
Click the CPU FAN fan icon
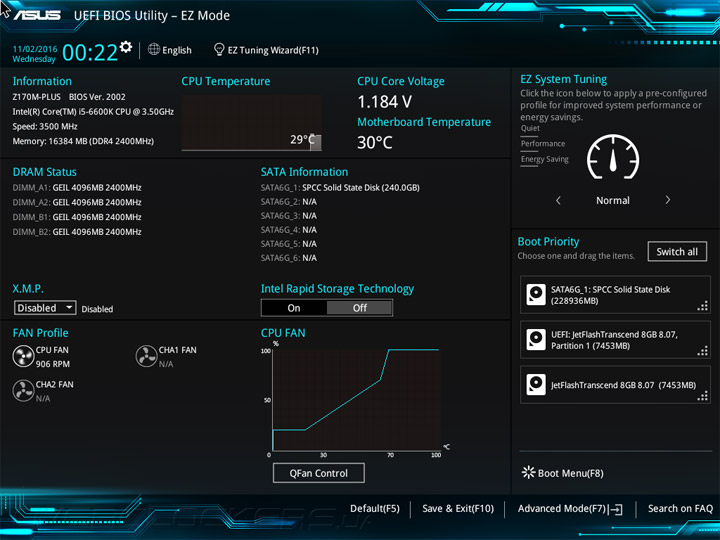click(x=23, y=356)
